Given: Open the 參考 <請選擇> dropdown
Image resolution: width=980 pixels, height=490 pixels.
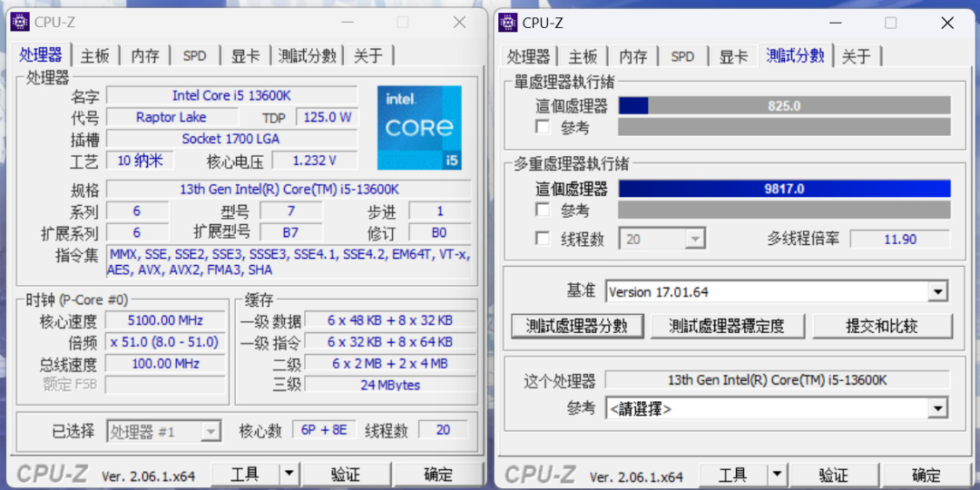Looking at the screenshot, I should pos(777,409).
